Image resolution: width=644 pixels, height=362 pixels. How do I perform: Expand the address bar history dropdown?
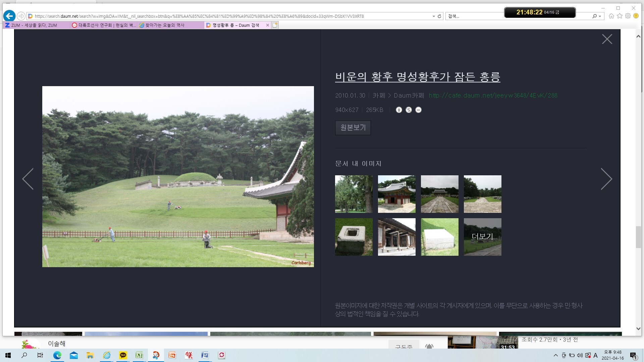[x=434, y=16]
